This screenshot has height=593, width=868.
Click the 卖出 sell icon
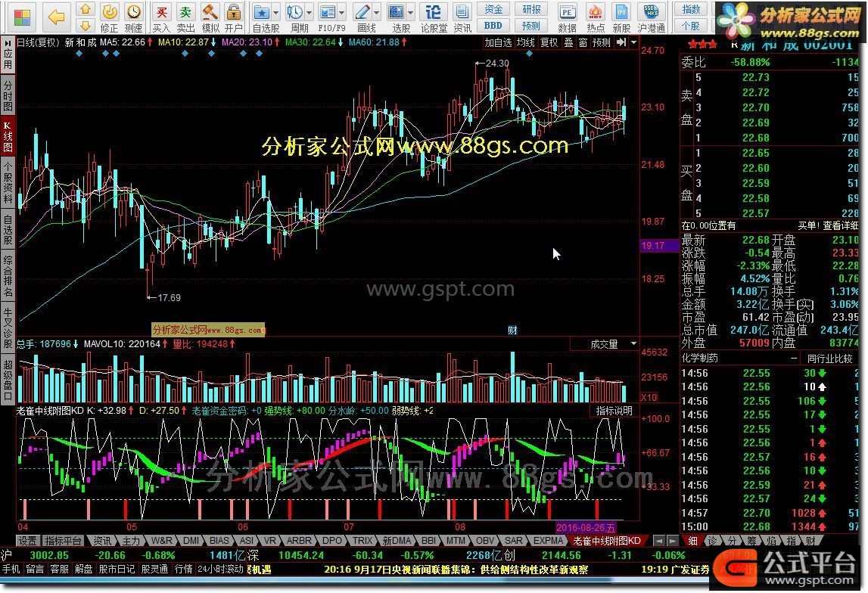pyautogui.click(x=185, y=17)
